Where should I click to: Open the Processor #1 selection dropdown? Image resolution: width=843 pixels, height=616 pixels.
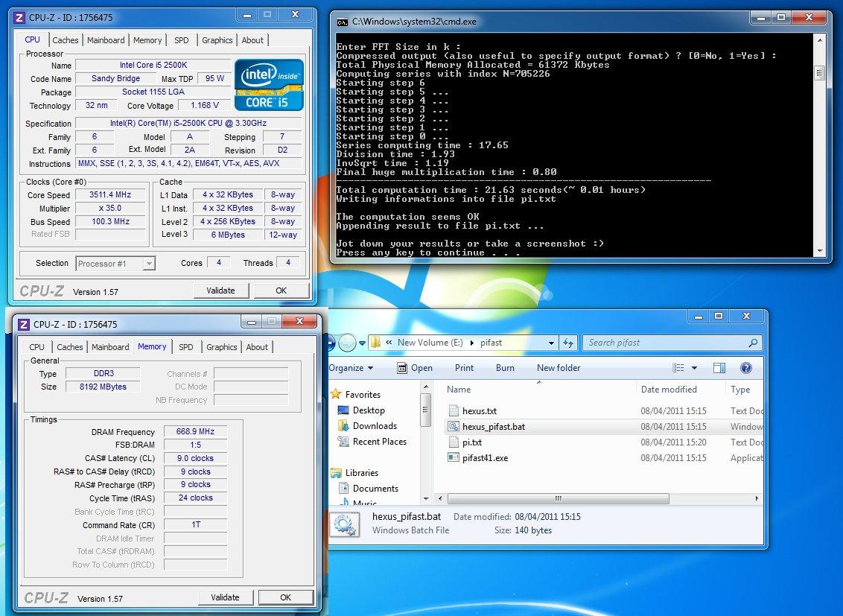pos(150,264)
